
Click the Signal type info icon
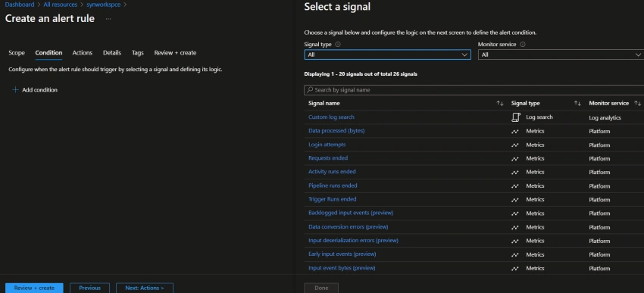point(338,45)
